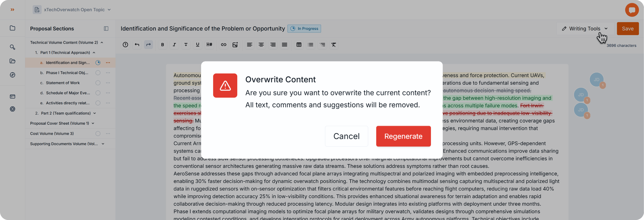Image resolution: width=644 pixels, height=220 pixels.
Task: Toggle status circle for Cost Volume
Action: click(x=98, y=133)
